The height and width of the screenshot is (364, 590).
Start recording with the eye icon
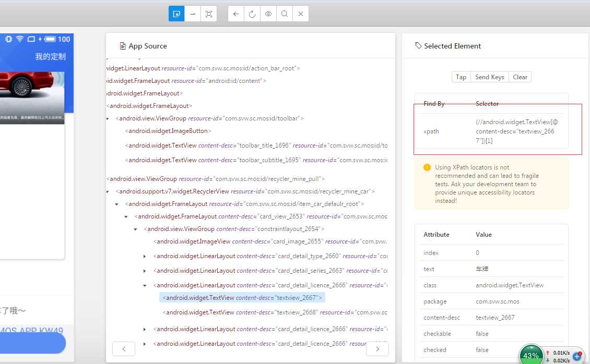(268, 14)
